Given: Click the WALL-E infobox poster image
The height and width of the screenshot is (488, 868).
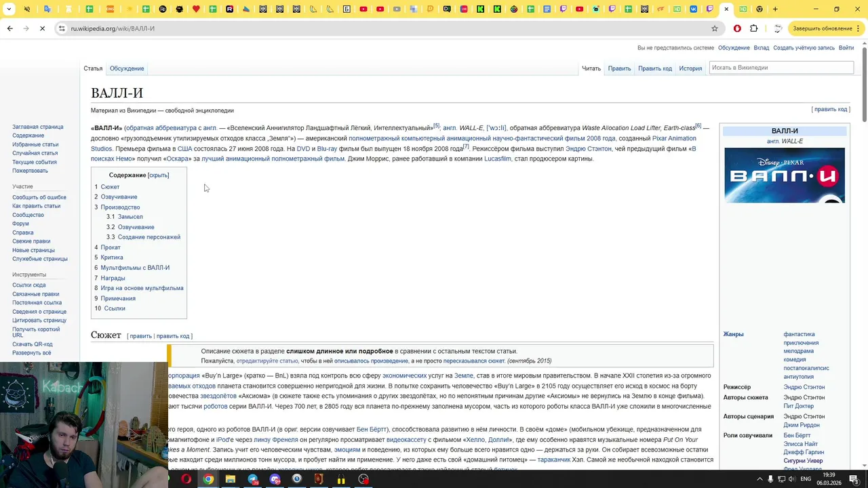Looking at the screenshot, I should click(x=785, y=175).
